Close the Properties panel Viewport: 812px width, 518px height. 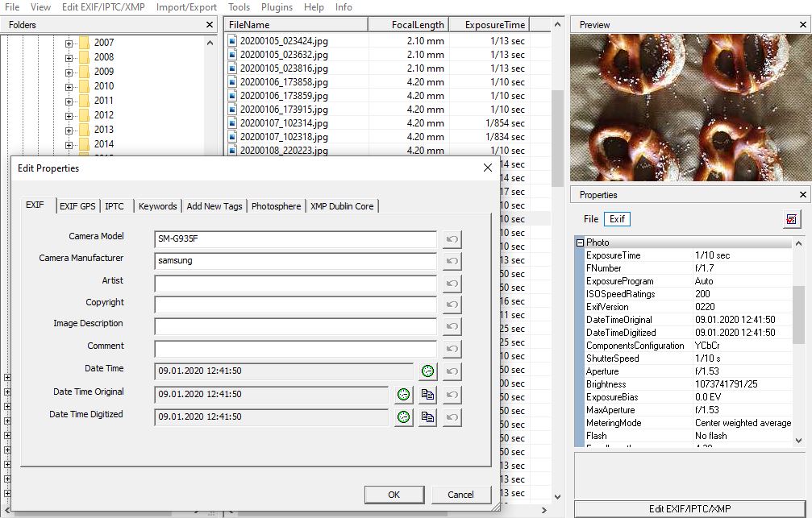point(802,195)
